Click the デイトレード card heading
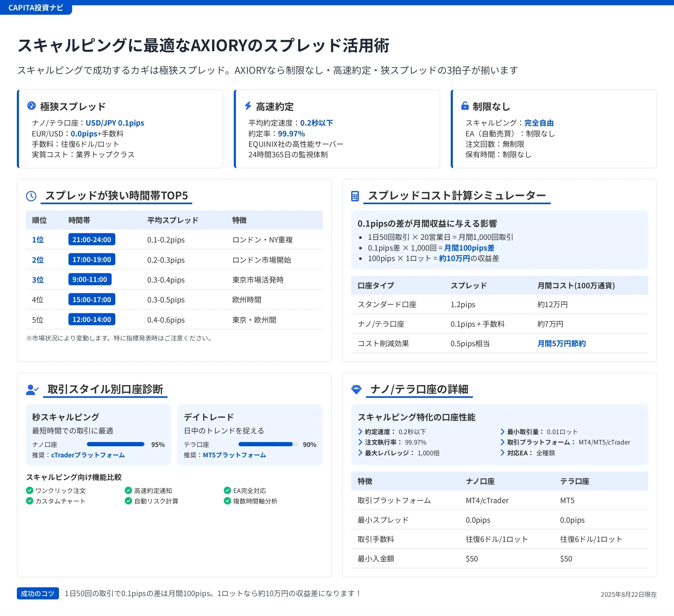This screenshot has width=674, height=616. pos(209,417)
